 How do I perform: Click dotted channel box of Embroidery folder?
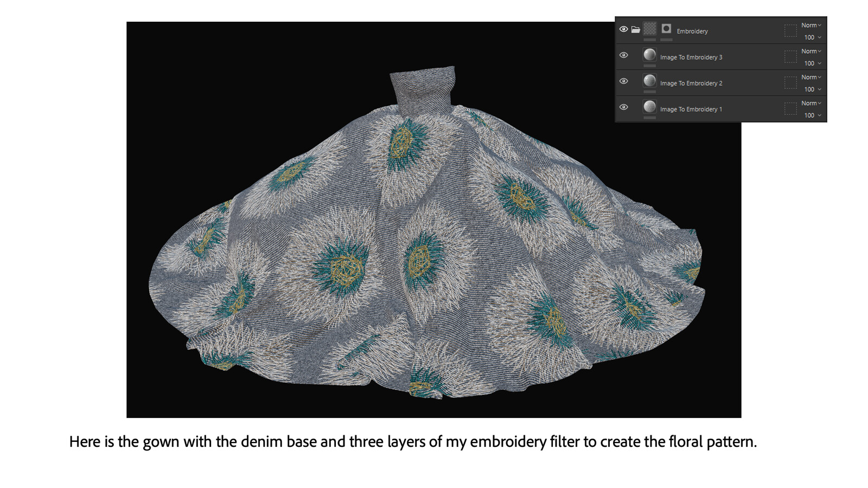(x=790, y=30)
